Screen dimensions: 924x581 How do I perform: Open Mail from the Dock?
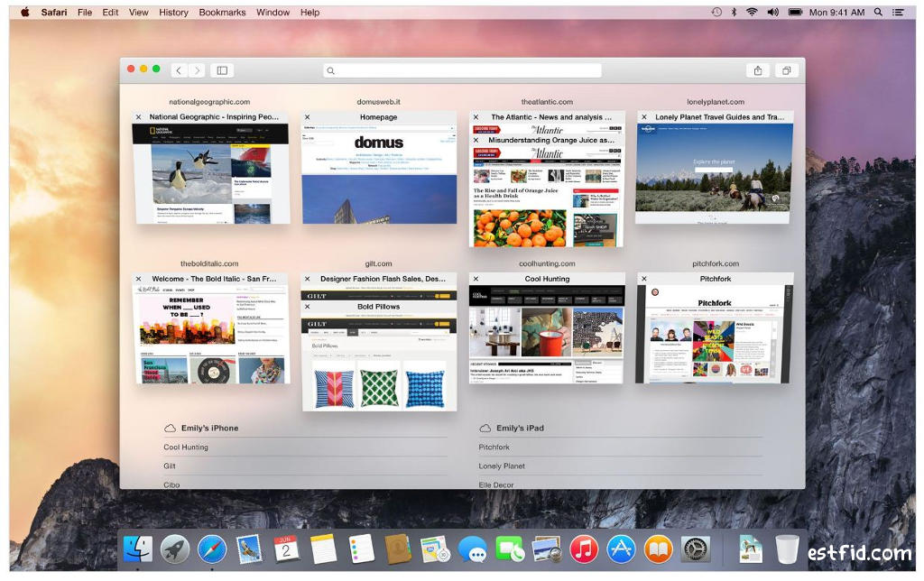(249, 549)
